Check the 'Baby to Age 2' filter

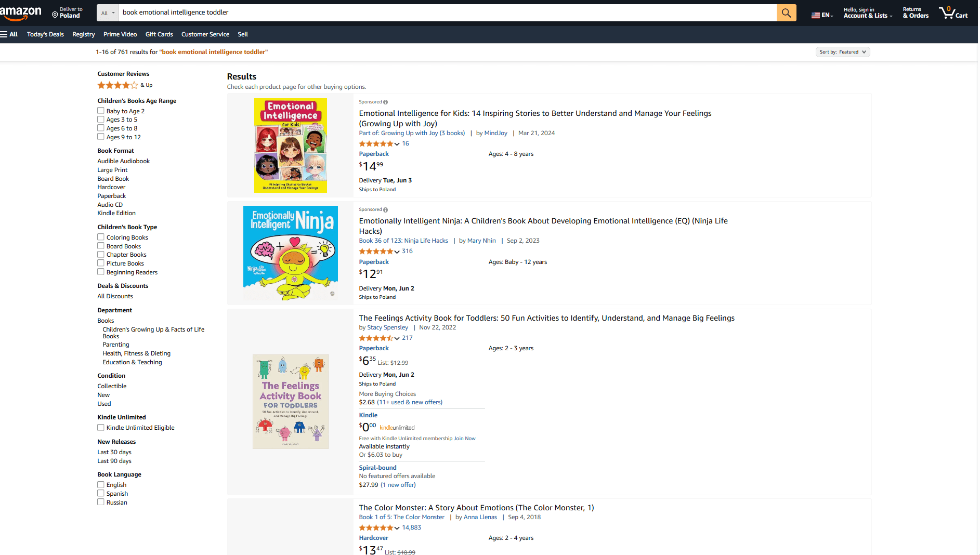(100, 110)
